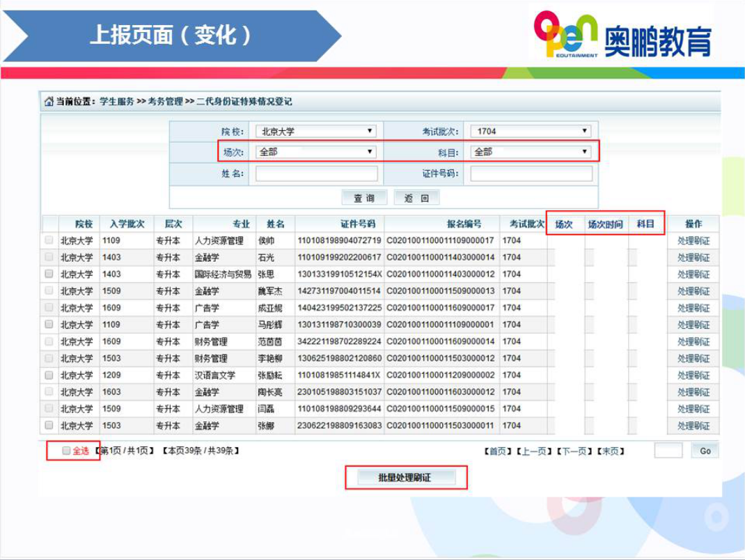
Task: Tick the 全选 select-all checkbox
Action: tap(66, 451)
